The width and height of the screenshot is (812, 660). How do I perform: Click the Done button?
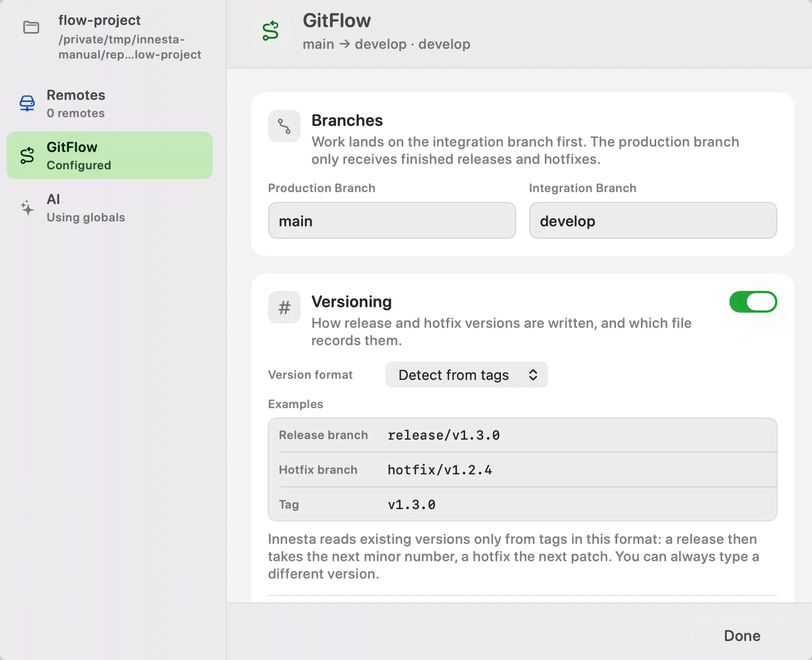click(x=742, y=636)
